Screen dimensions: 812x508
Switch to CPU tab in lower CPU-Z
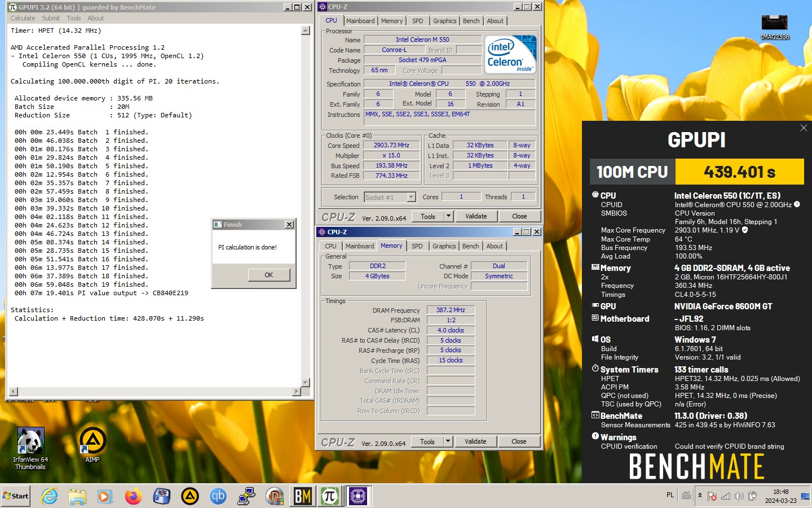click(x=331, y=246)
